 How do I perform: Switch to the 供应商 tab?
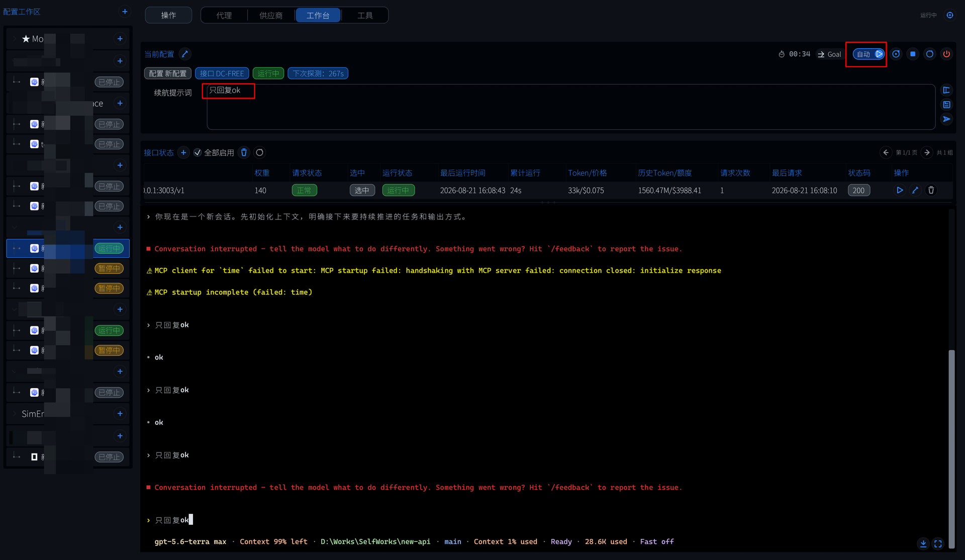pyautogui.click(x=271, y=15)
